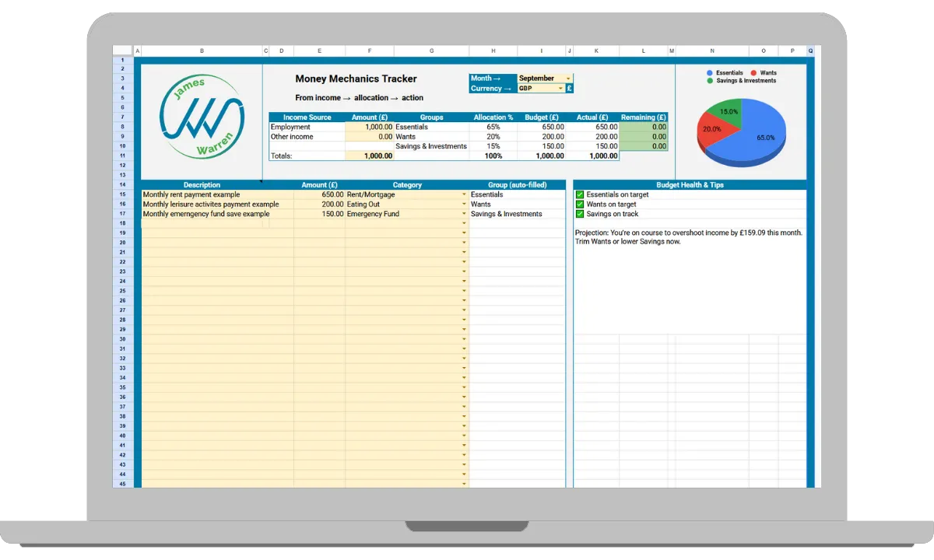Image resolution: width=934 pixels, height=560 pixels.
Task: Click the Budget Health & Tips header
Action: [690, 185]
